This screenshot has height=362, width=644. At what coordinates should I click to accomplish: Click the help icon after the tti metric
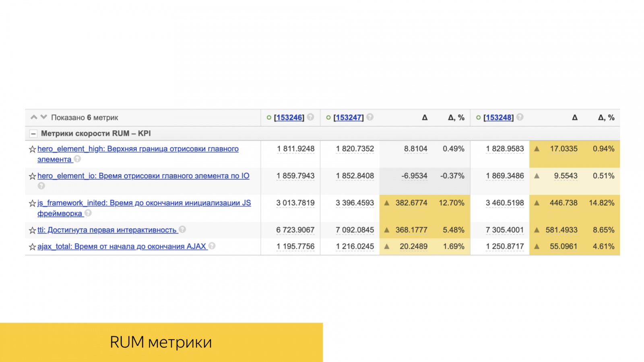[x=183, y=230]
